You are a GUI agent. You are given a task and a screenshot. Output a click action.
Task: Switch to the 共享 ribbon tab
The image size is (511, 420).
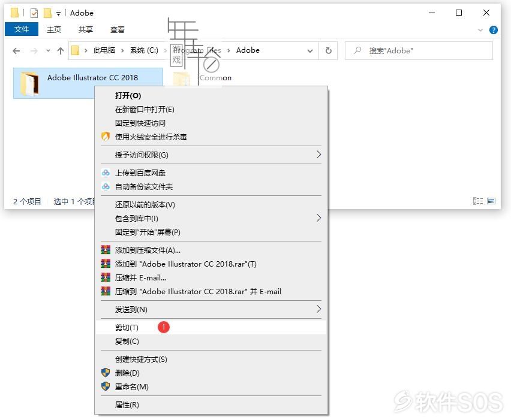pyautogui.click(x=85, y=29)
